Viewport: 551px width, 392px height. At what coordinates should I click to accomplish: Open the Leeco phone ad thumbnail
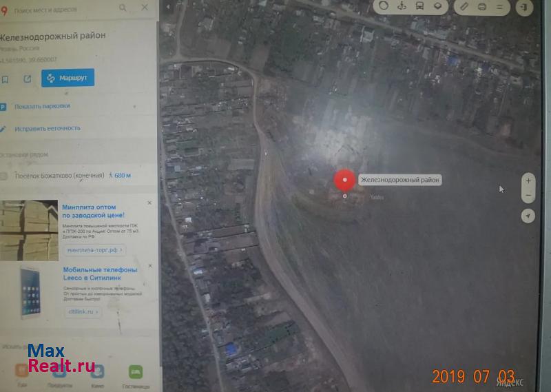(x=30, y=291)
